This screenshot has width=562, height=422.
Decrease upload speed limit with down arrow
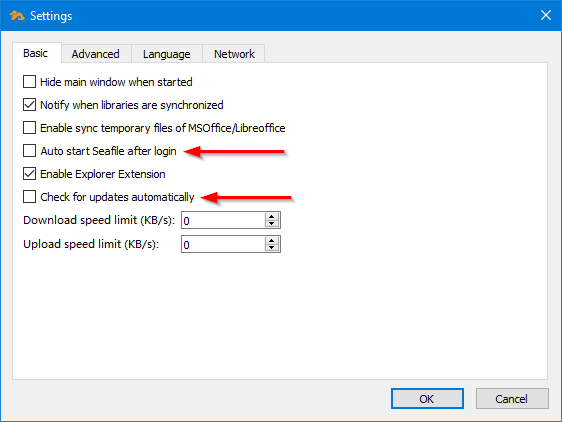272,248
